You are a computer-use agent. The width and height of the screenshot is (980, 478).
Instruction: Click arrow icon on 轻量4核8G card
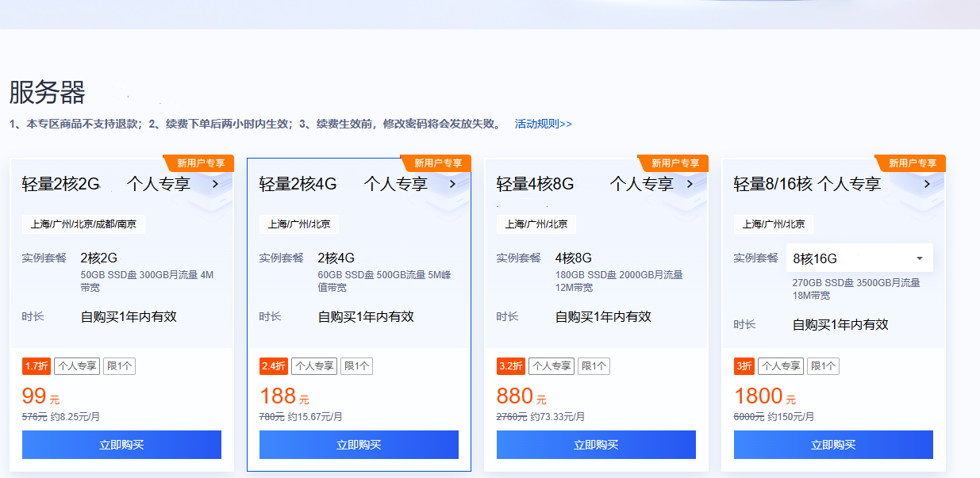[x=690, y=184]
